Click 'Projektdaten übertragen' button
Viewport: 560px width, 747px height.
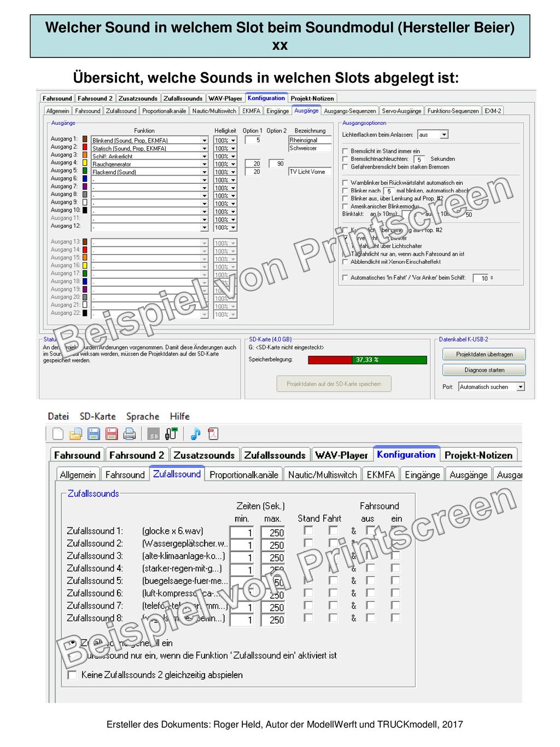point(485,354)
